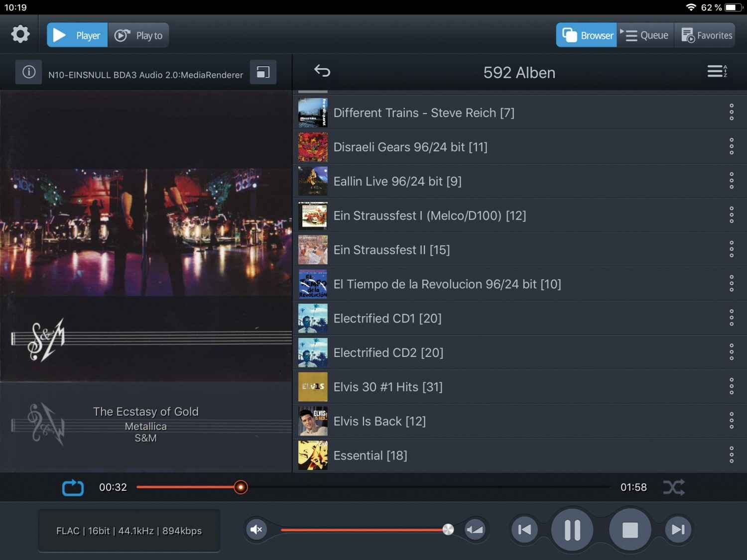Click the S&M album artwork
This screenshot has width=747, height=560.
pos(146,236)
